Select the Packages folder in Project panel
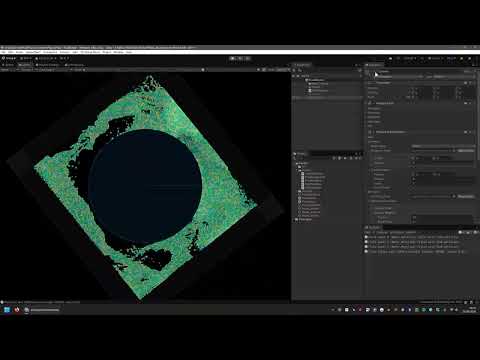This screenshot has width=480, height=360. 304,219
